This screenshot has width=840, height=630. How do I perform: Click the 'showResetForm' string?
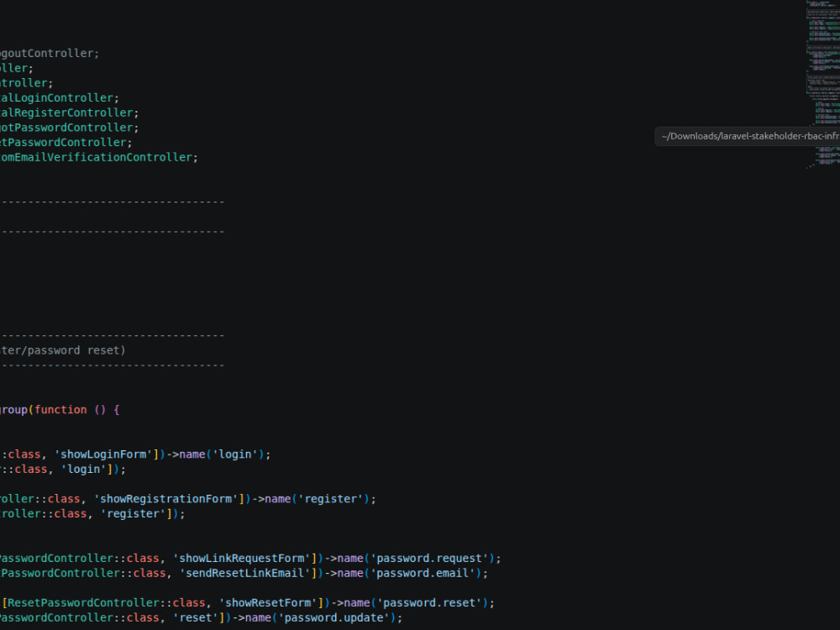pos(268,602)
